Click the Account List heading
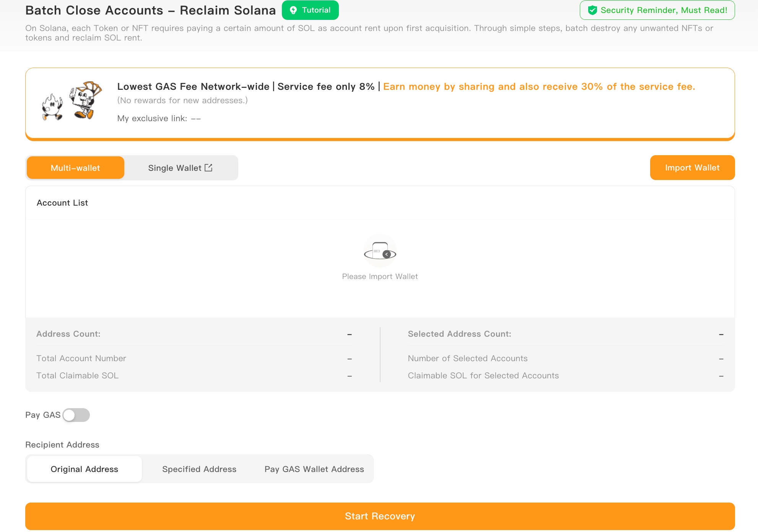This screenshot has height=532, width=758. click(62, 203)
